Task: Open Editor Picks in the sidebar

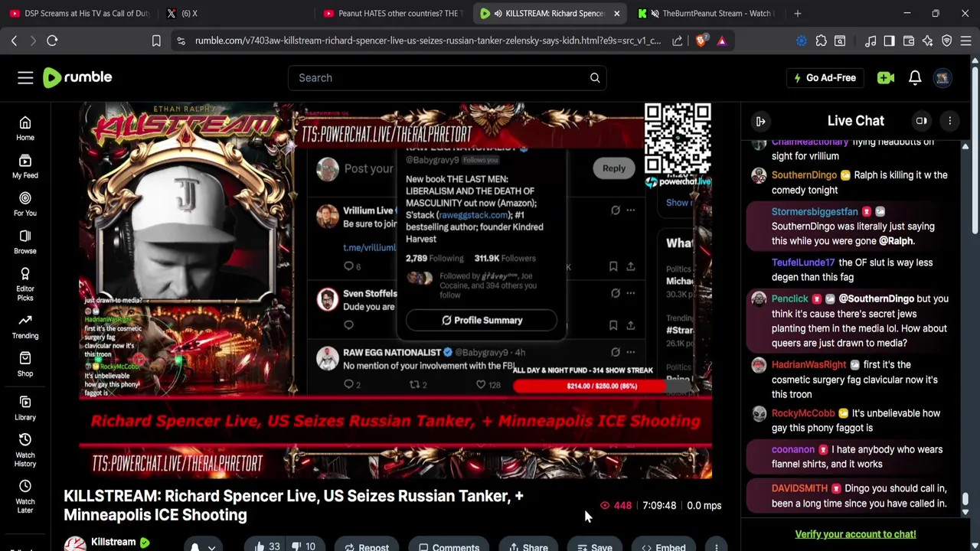Action: (25, 284)
